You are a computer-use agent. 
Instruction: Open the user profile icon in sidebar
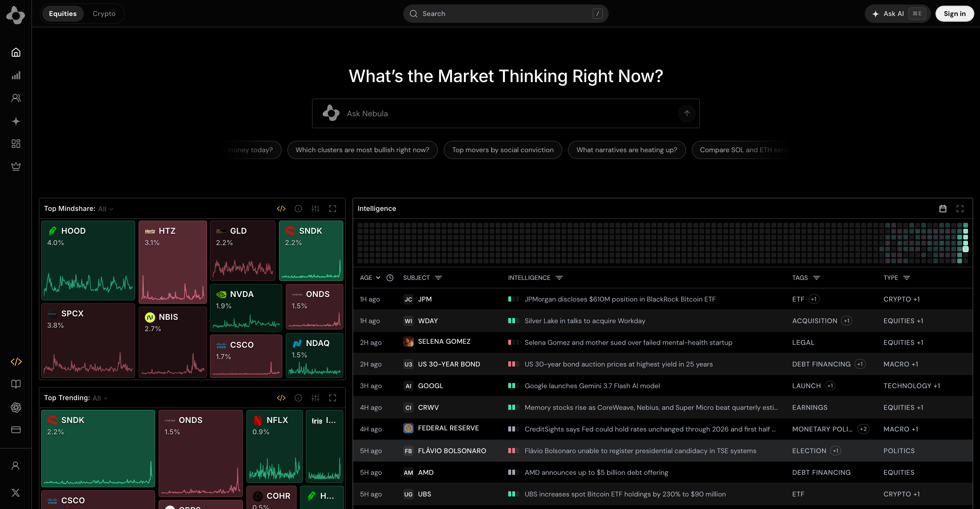16,466
